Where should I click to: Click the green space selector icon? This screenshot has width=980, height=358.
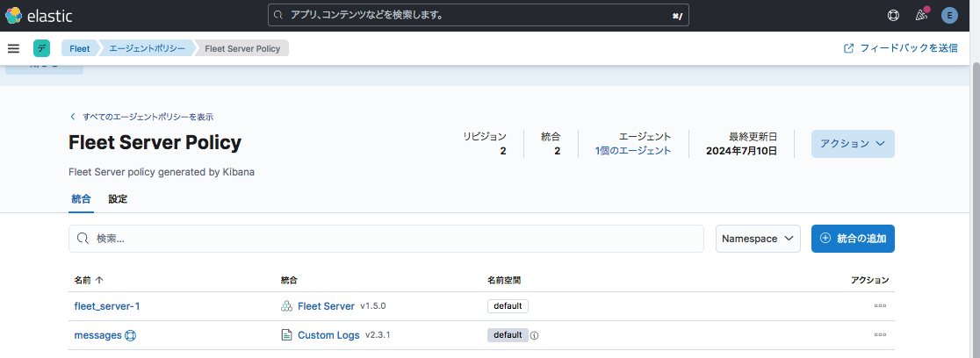coord(42,48)
